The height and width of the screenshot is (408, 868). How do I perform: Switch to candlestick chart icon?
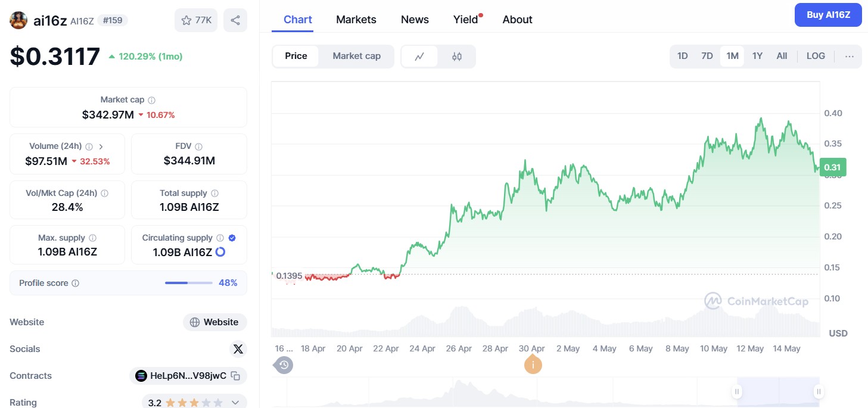457,57
